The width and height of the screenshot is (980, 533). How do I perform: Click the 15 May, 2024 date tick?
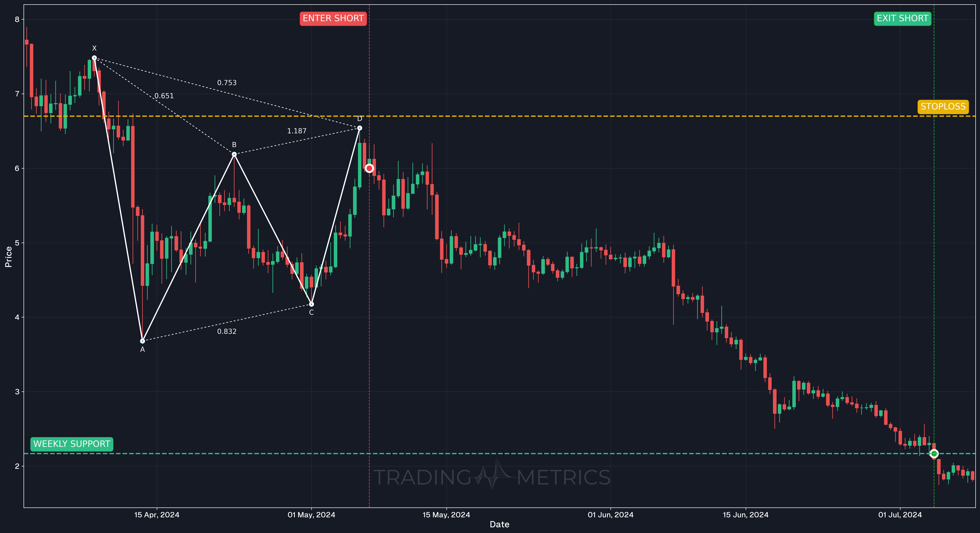(446, 515)
